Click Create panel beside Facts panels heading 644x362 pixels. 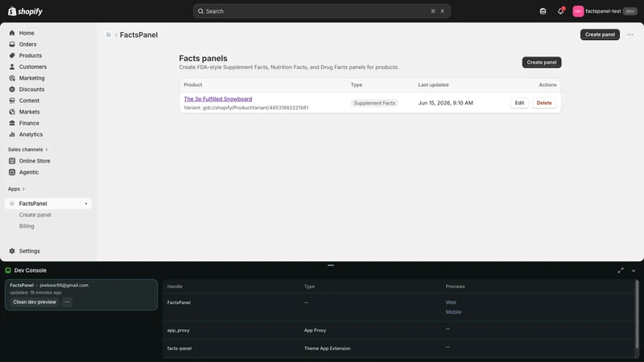click(x=541, y=63)
